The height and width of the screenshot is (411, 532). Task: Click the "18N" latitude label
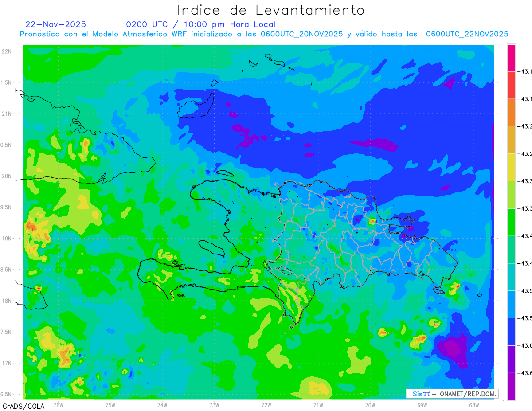[x=7, y=301]
